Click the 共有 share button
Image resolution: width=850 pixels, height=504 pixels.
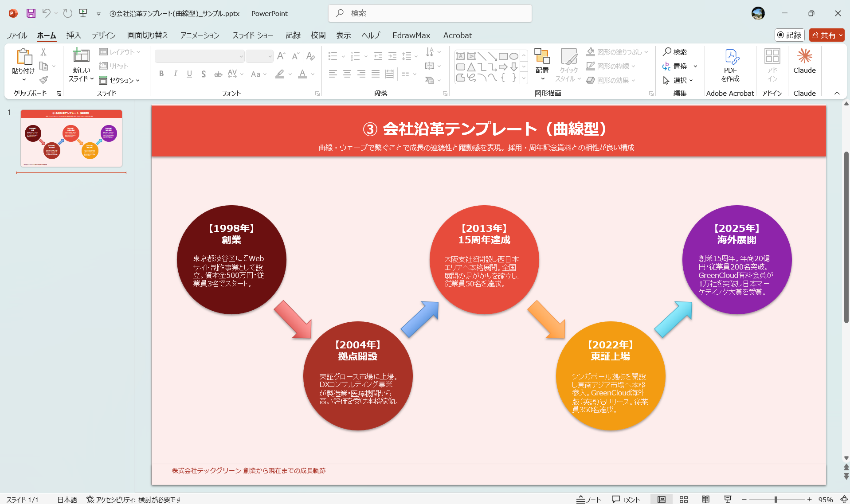pyautogui.click(x=826, y=35)
